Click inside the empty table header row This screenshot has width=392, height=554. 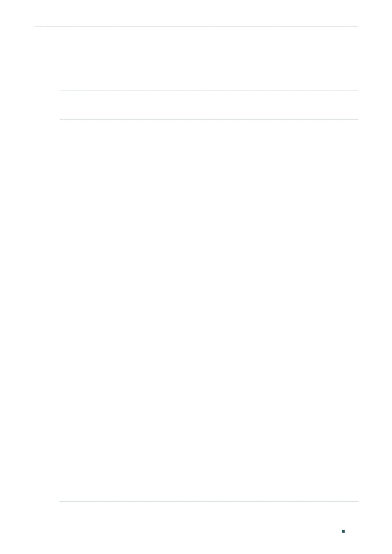point(209,105)
